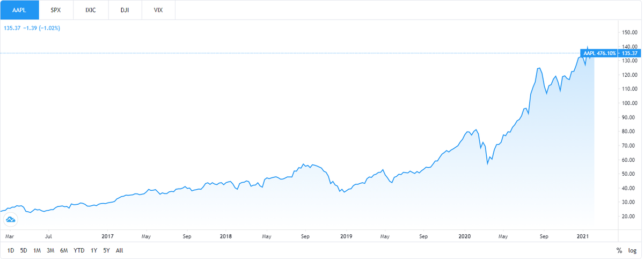Image resolution: width=644 pixels, height=259 pixels.
Task: Show the 1Y time range
Action: [94, 250]
